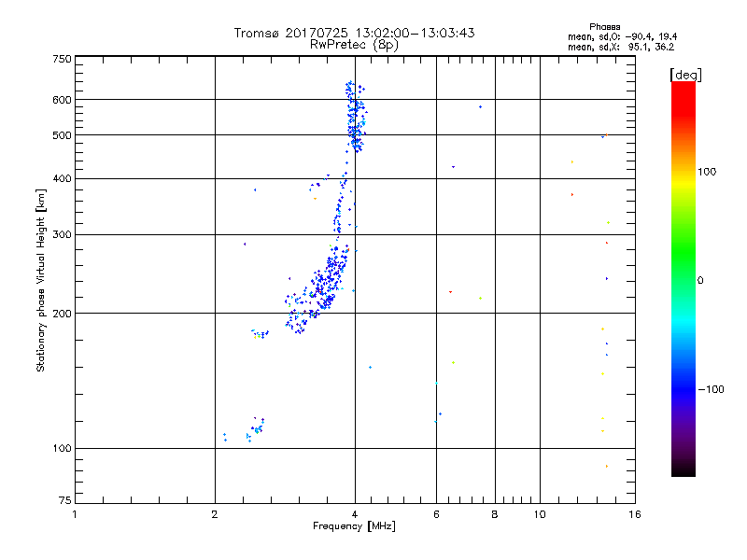747x560 pixels.
Task: Click the colorbar tick label '-100'
Action: pyautogui.click(x=711, y=389)
